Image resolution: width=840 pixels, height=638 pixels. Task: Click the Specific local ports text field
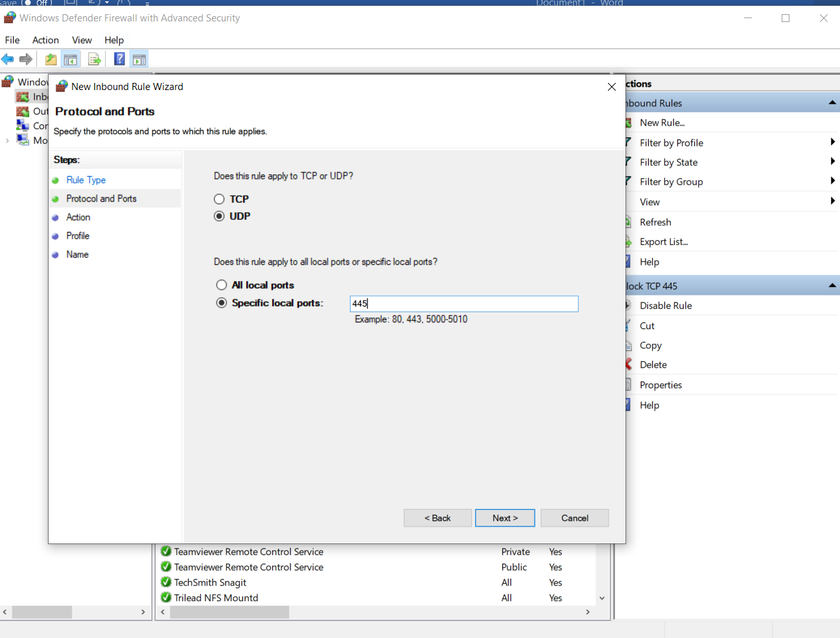point(463,304)
